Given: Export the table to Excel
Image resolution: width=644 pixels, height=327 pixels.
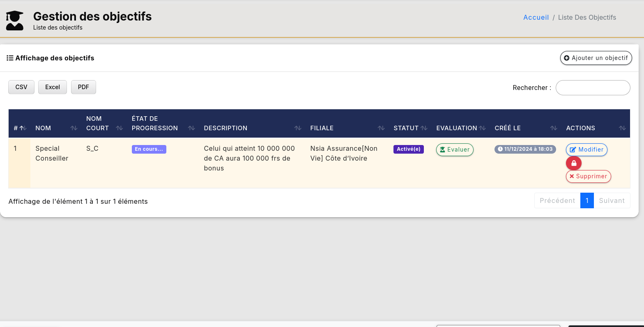Looking at the screenshot, I should 53,87.
